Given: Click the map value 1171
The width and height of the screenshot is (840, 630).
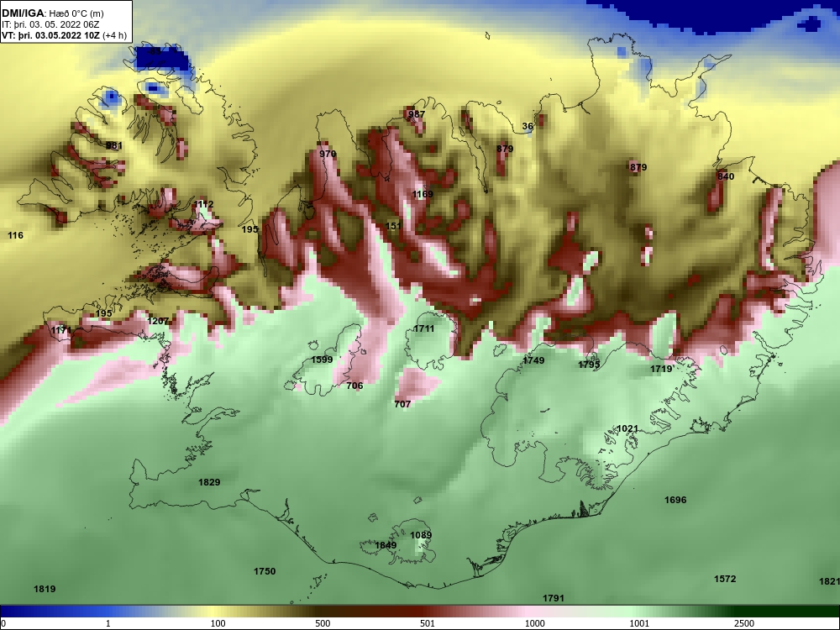Looking at the screenshot, I should tap(61, 330).
